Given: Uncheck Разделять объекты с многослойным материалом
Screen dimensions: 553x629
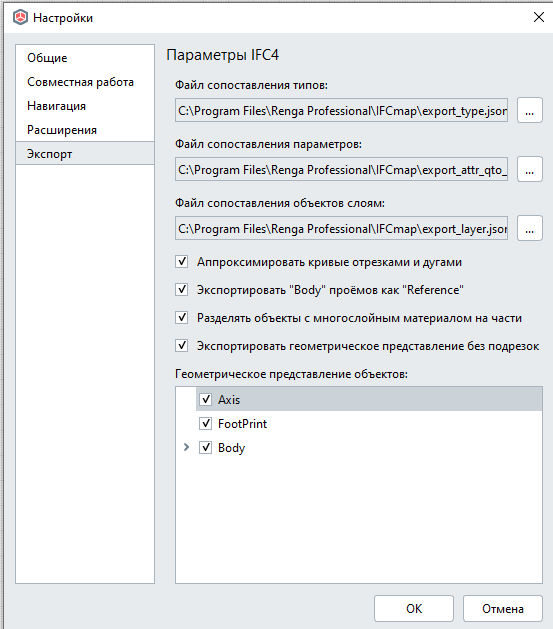Looking at the screenshot, I should (182, 318).
